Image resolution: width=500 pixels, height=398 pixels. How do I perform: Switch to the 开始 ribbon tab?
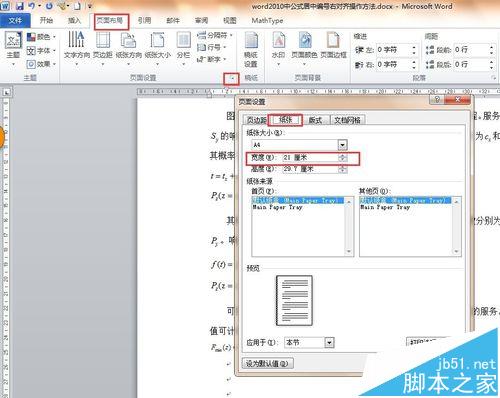pos(46,21)
